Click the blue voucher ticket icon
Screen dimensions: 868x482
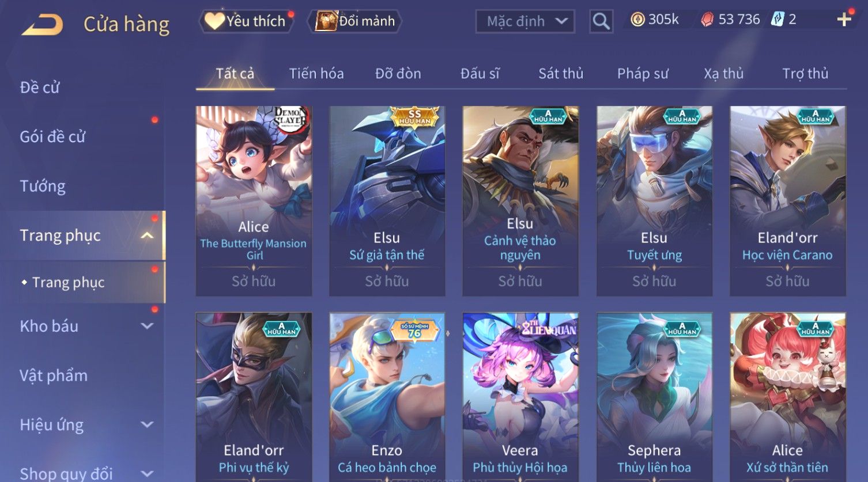coord(778,20)
